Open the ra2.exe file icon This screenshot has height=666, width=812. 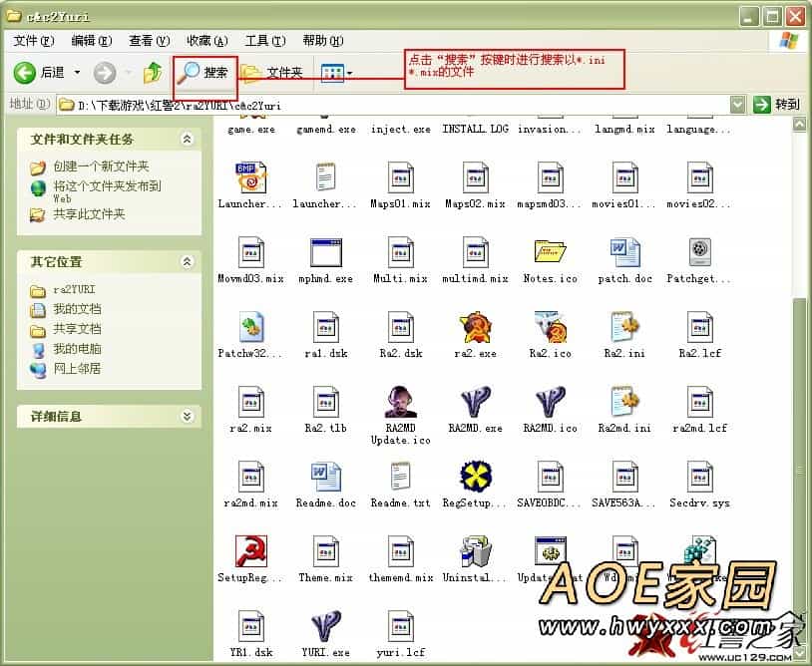click(475, 327)
